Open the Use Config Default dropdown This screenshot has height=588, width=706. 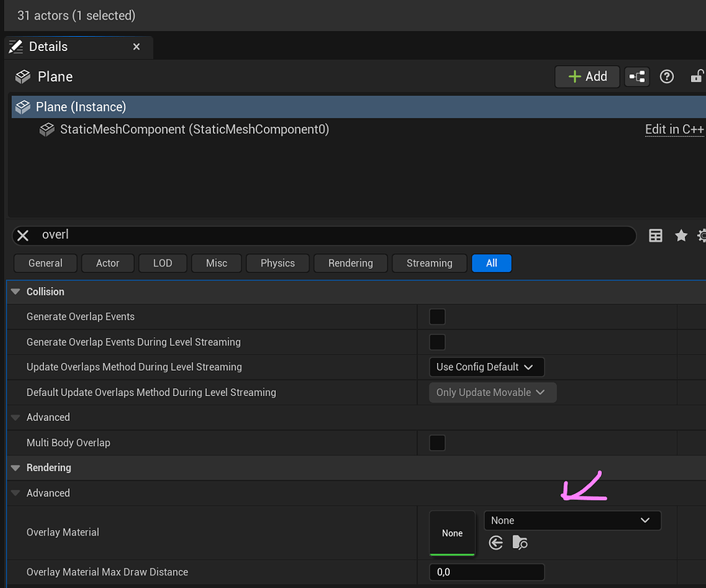pyautogui.click(x=486, y=367)
